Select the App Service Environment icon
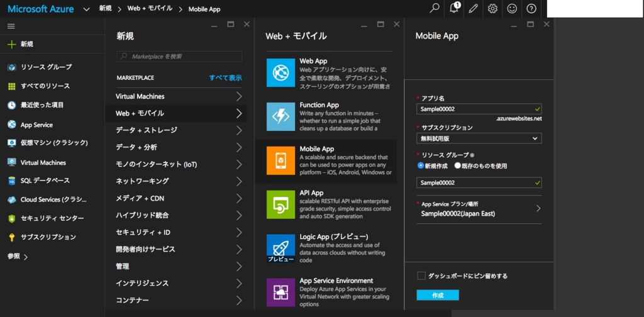This screenshot has width=644, height=317. click(280, 292)
